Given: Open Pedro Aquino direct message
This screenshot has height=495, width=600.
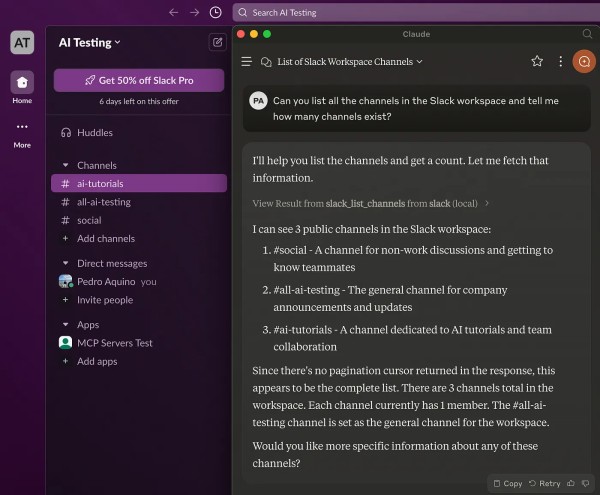Looking at the screenshot, I should [x=139, y=282].
